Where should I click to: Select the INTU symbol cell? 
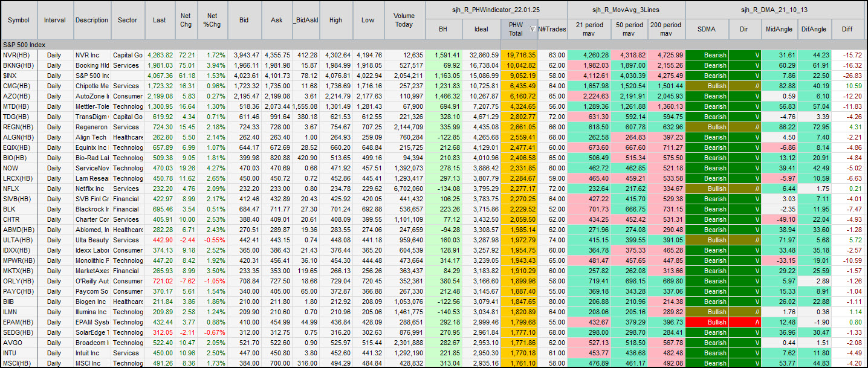tap(19, 353)
